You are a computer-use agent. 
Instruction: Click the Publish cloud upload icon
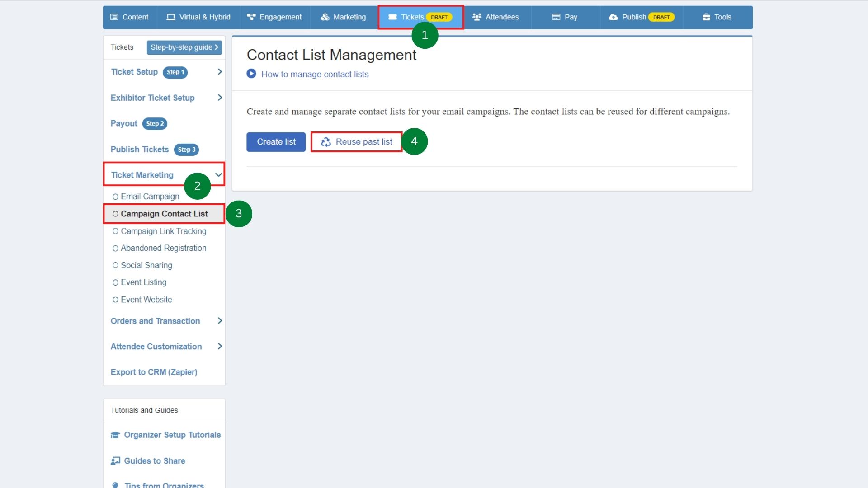pos(613,17)
